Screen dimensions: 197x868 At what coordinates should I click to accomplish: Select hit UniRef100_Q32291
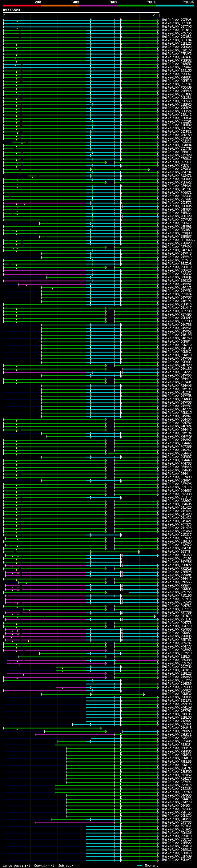click(x=176, y=121)
